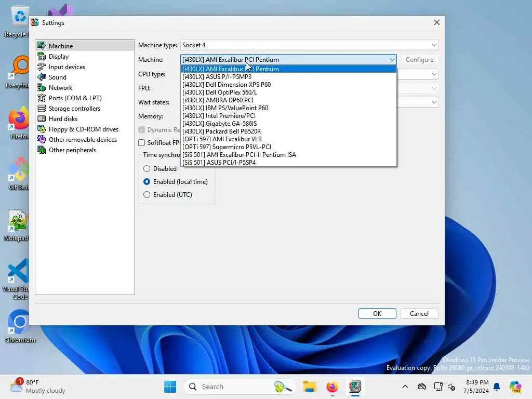Close the Settings window
The image size is (532, 399).
pyautogui.click(x=436, y=22)
